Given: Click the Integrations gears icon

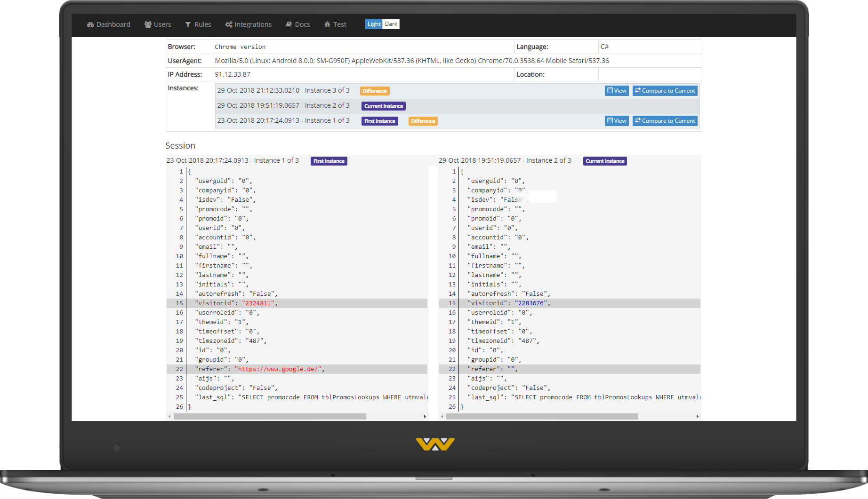Looking at the screenshot, I should point(229,24).
